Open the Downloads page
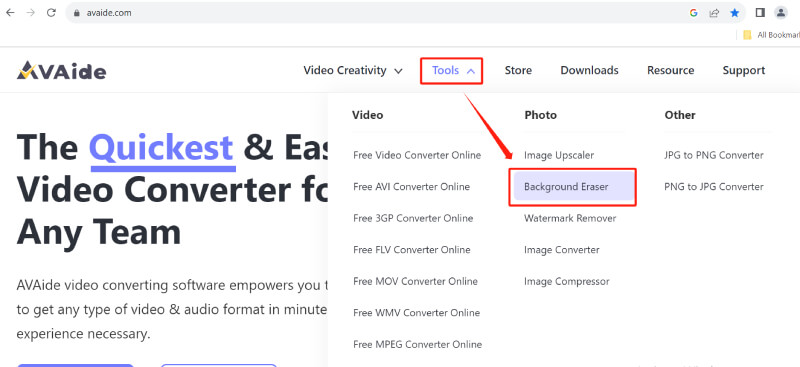Viewport: 800px width, 367px height. pyautogui.click(x=589, y=70)
